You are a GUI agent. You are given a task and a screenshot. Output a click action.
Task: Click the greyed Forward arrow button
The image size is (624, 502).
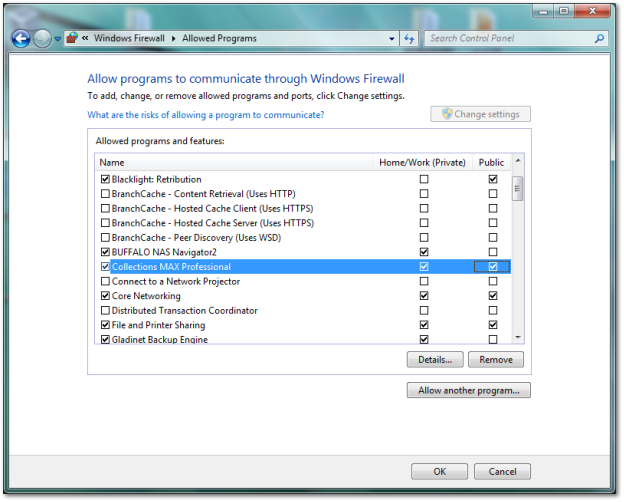[x=42, y=39]
